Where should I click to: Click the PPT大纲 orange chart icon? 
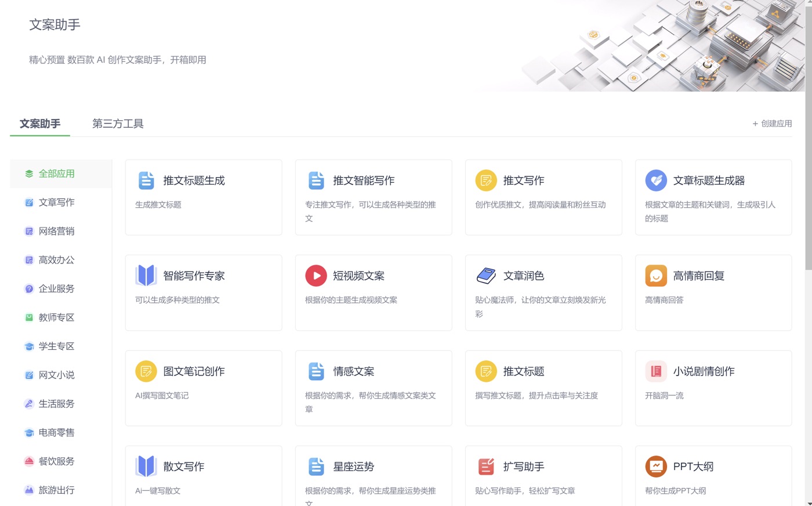coord(656,467)
